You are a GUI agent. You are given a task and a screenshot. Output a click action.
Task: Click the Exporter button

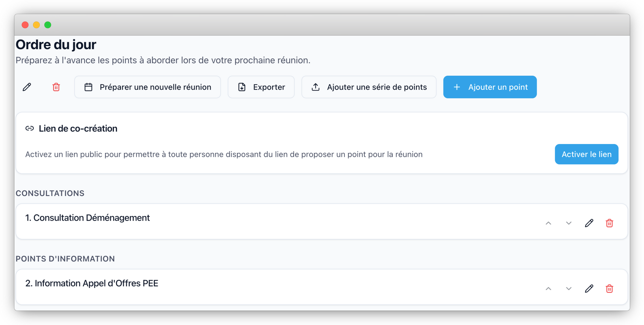click(x=261, y=87)
